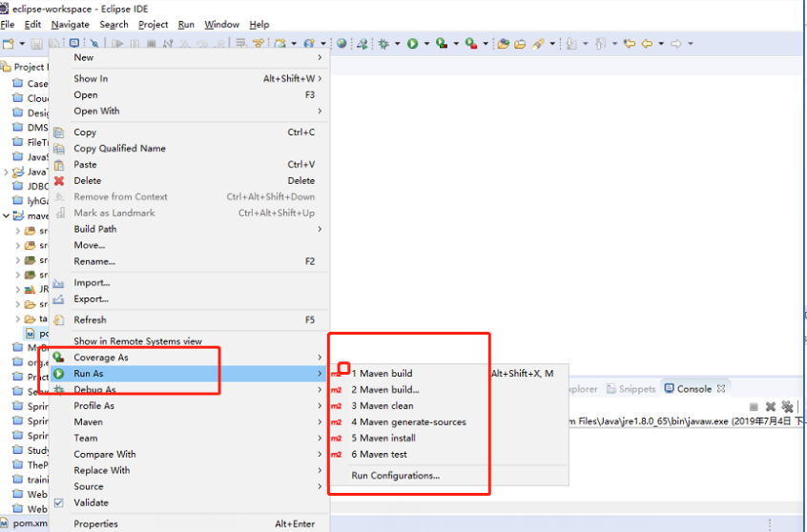
Task: Choose 5 Maven install
Action: pos(448,438)
